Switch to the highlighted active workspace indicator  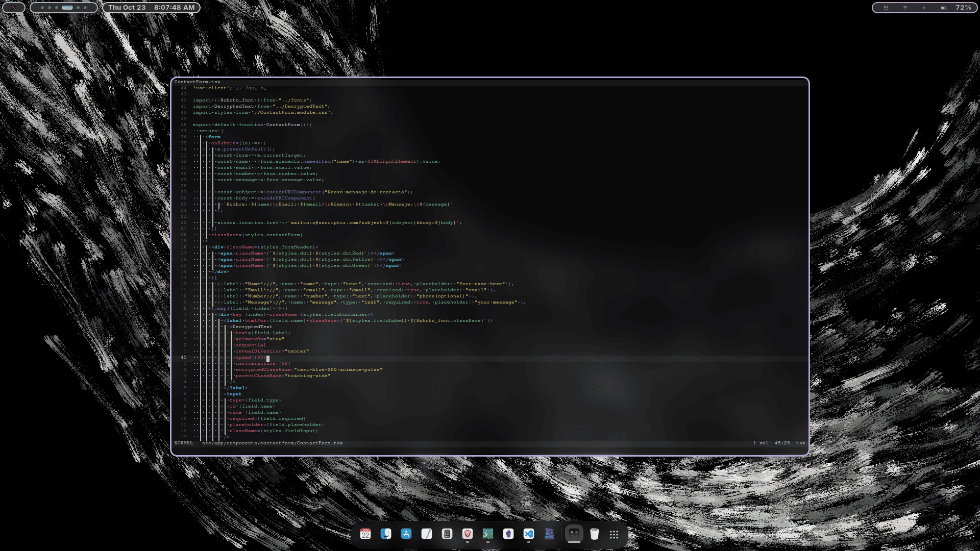[x=67, y=8]
